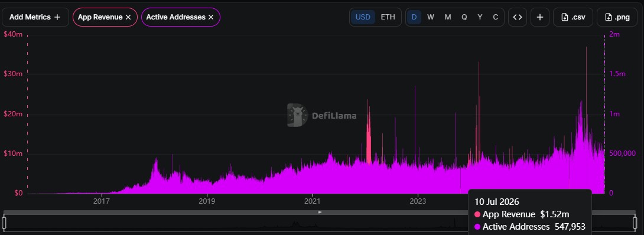Click the 2017 label on the x-axis

coord(102,202)
